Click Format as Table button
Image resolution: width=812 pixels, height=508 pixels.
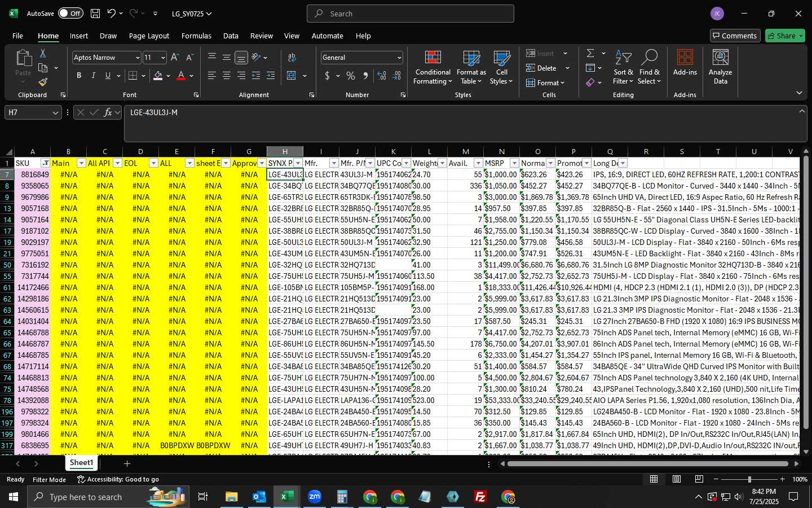click(x=471, y=67)
